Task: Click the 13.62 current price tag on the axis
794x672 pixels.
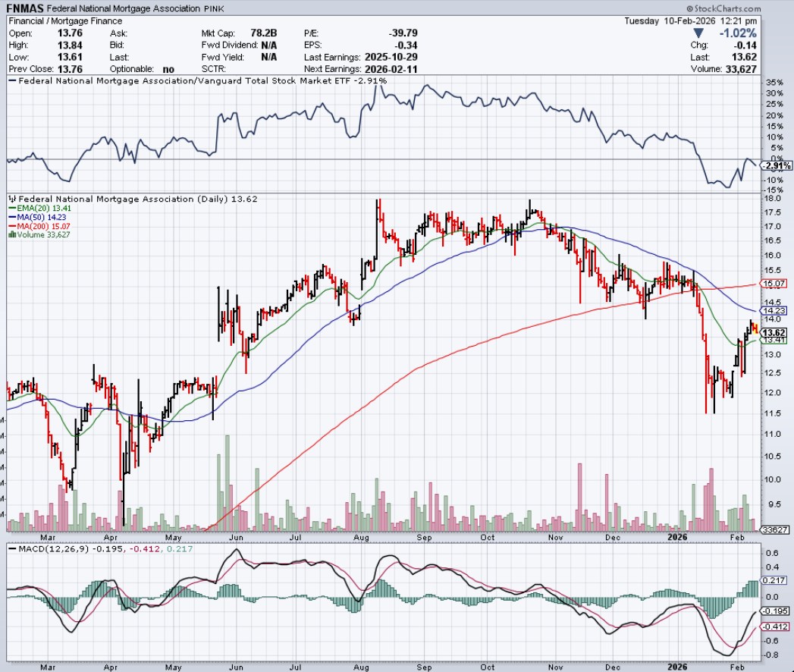Action: click(773, 332)
